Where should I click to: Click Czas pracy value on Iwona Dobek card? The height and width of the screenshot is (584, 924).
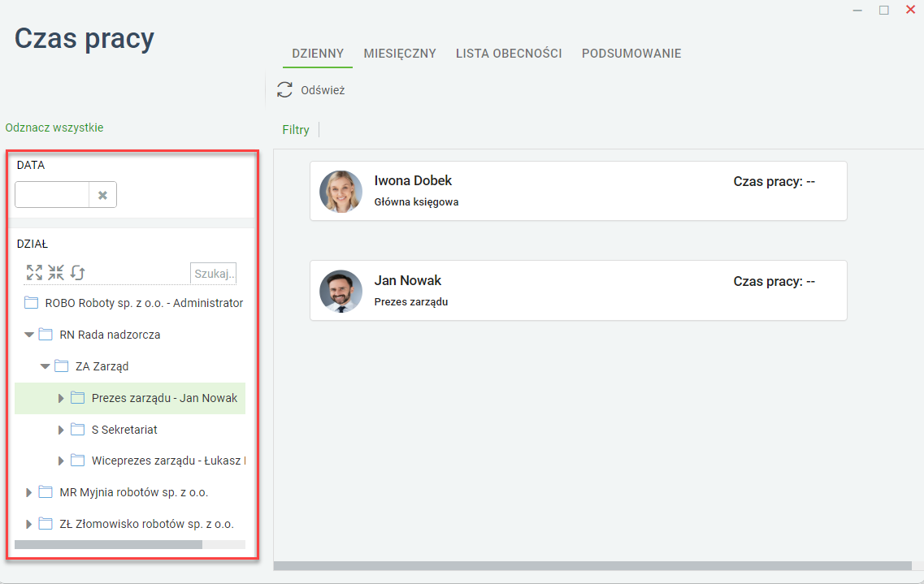(x=774, y=181)
